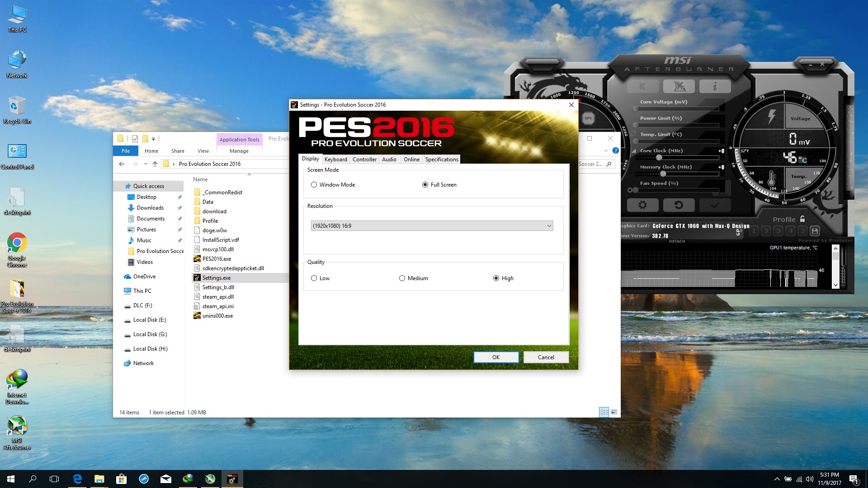
Task: Click the reset icon in MSI Afterburner
Action: pos(679,205)
